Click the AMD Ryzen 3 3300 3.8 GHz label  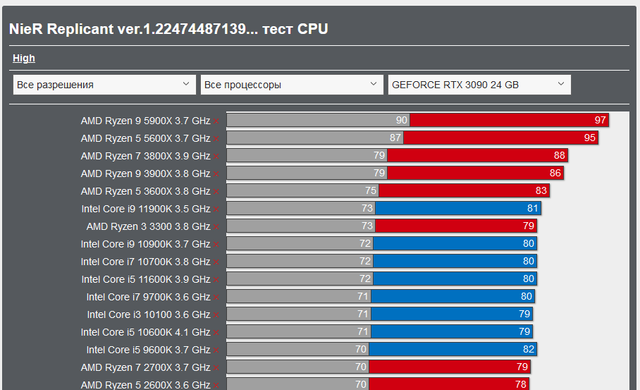pyautogui.click(x=148, y=226)
